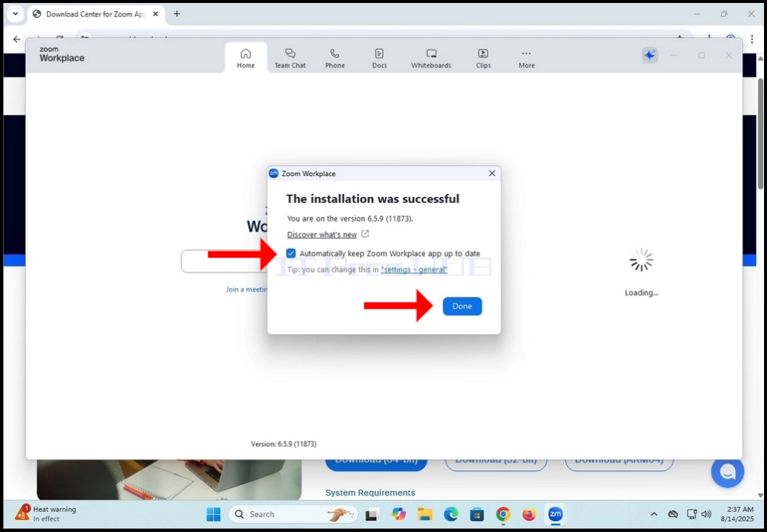
Task: Open the Docs tab
Action: point(379,58)
